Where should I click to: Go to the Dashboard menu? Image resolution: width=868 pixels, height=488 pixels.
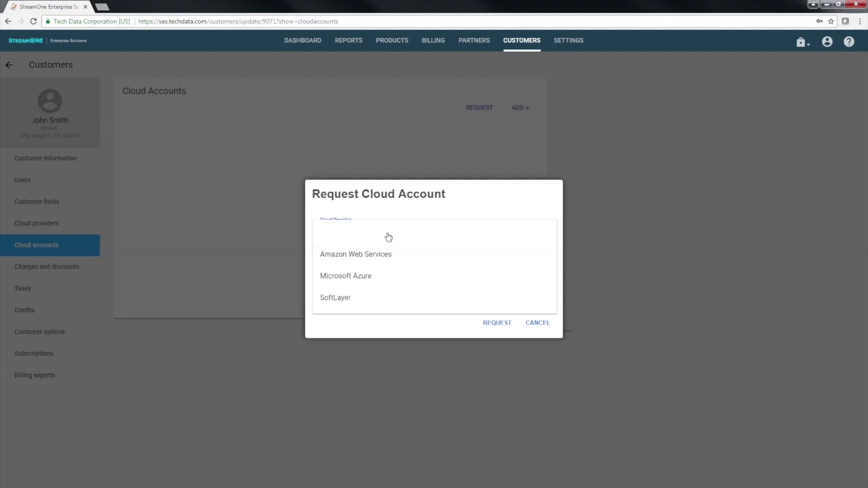click(x=302, y=41)
